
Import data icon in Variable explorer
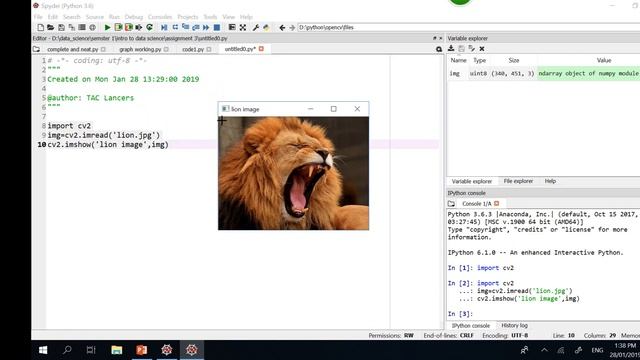[451, 49]
